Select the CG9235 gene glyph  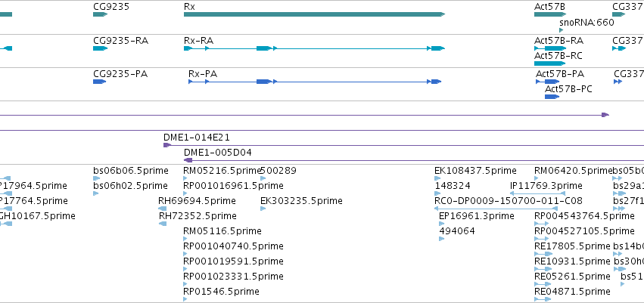point(100,14)
